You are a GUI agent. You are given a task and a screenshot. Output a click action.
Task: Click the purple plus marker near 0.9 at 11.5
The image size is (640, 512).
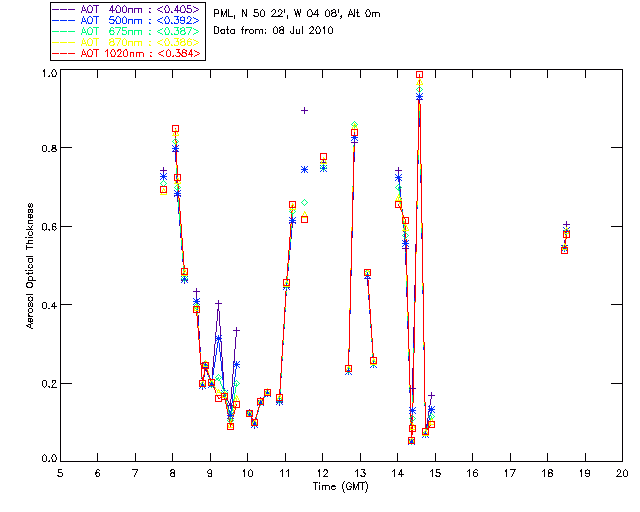coord(305,110)
